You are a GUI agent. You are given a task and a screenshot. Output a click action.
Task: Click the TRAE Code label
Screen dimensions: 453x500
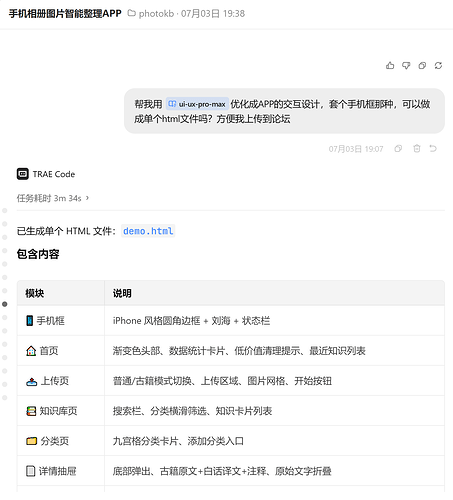54,174
